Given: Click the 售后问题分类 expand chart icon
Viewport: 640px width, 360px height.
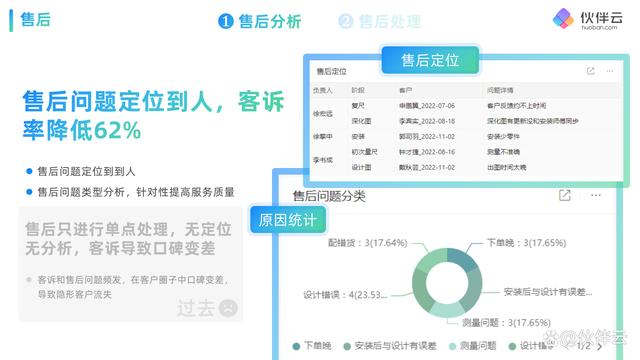Looking at the screenshot, I should click(x=564, y=195).
